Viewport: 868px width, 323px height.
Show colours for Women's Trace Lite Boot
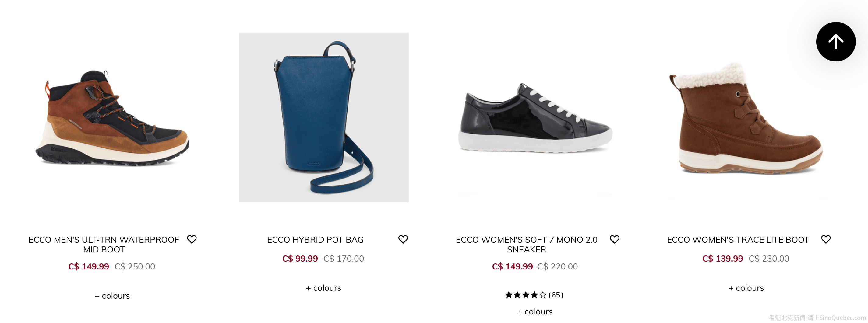(x=746, y=288)
